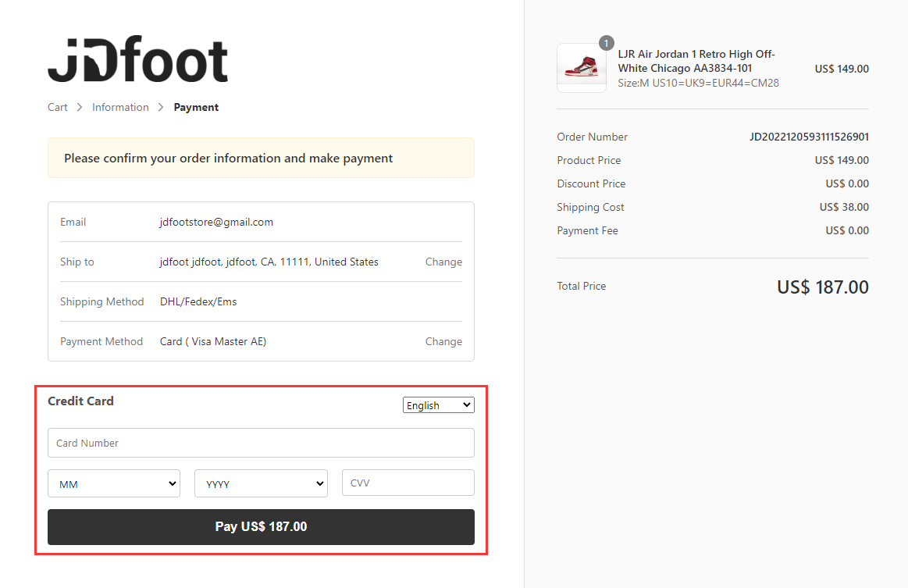
Task: Select the order number JD2022120593111526901
Action: click(x=809, y=137)
